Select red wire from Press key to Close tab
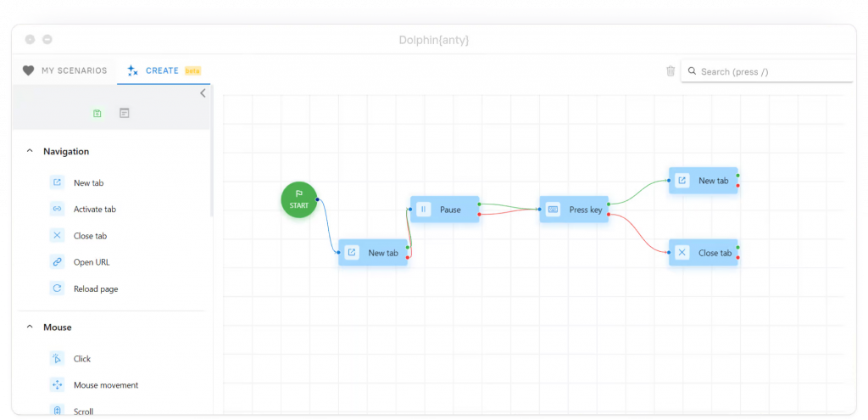Viewport: 868px width, 420px height. click(639, 233)
